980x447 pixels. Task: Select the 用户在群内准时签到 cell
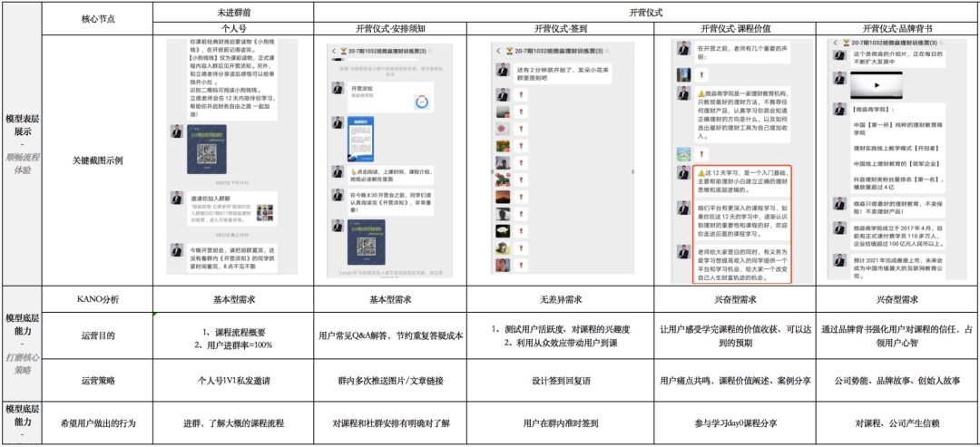pyautogui.click(x=561, y=423)
